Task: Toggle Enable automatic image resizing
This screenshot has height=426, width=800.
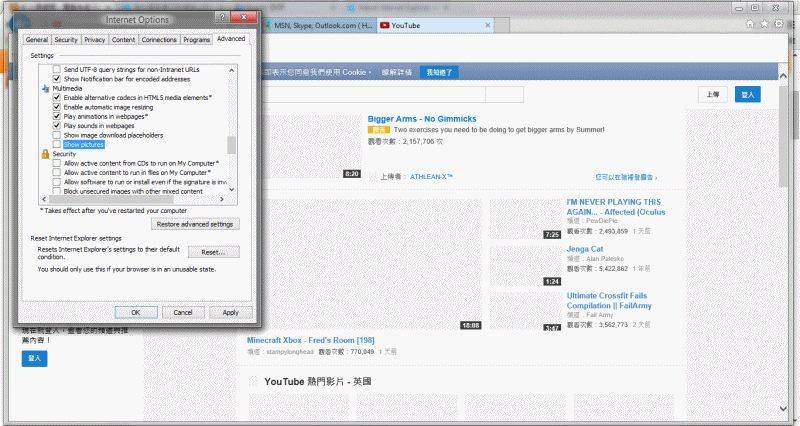Action: point(57,107)
